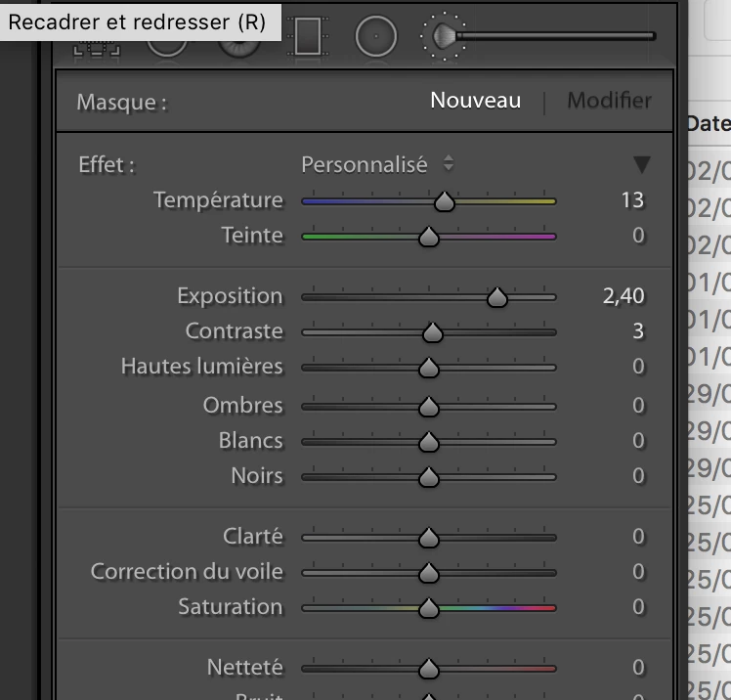Viewport: 731px width, 700px height.
Task: Click the Clarté value field
Action: pyautogui.click(x=639, y=537)
